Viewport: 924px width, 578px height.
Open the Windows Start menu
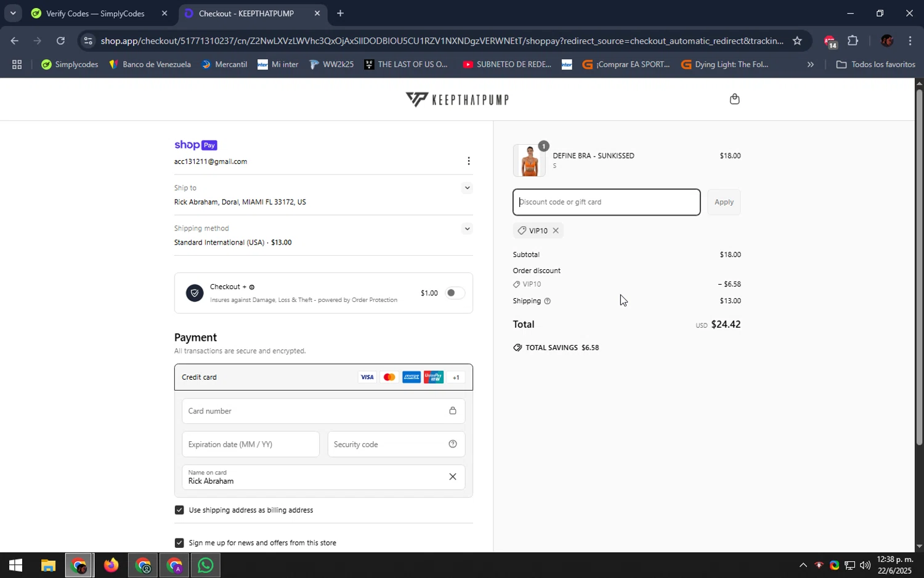click(x=15, y=565)
